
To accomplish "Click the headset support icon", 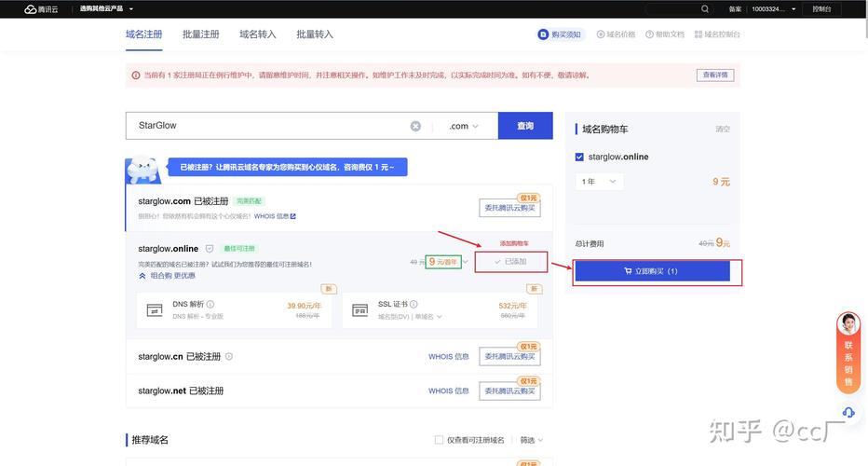I will (848, 412).
